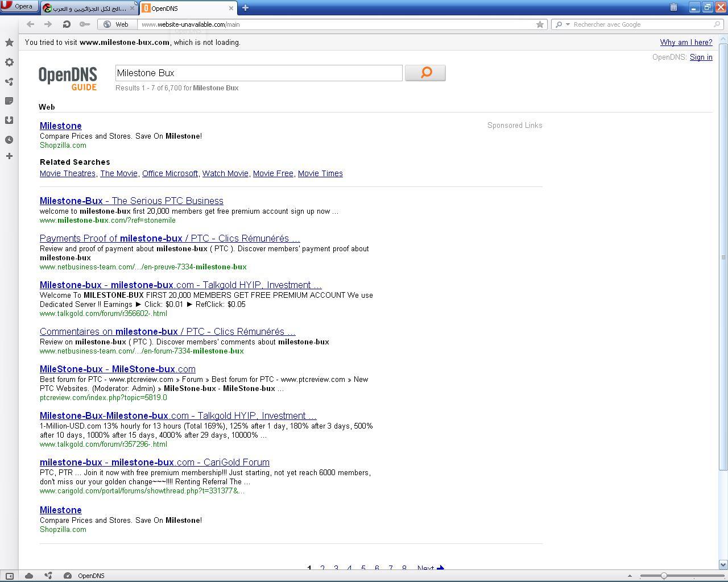Adjust the page zoom slider handle

664,576
